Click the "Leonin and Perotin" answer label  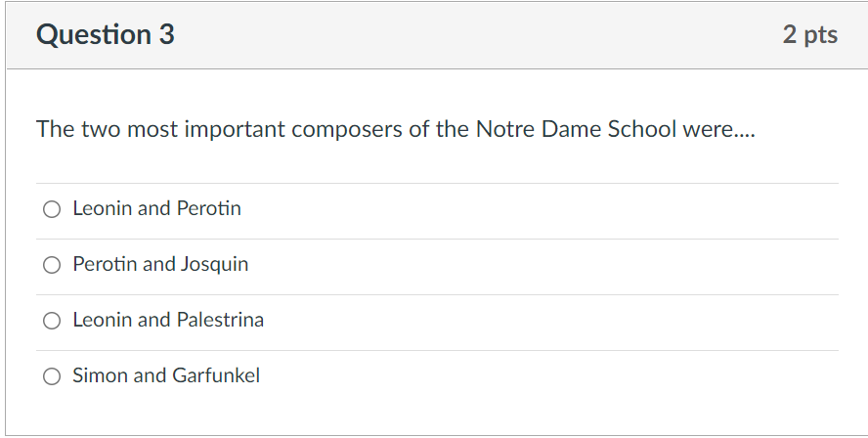tap(156, 209)
